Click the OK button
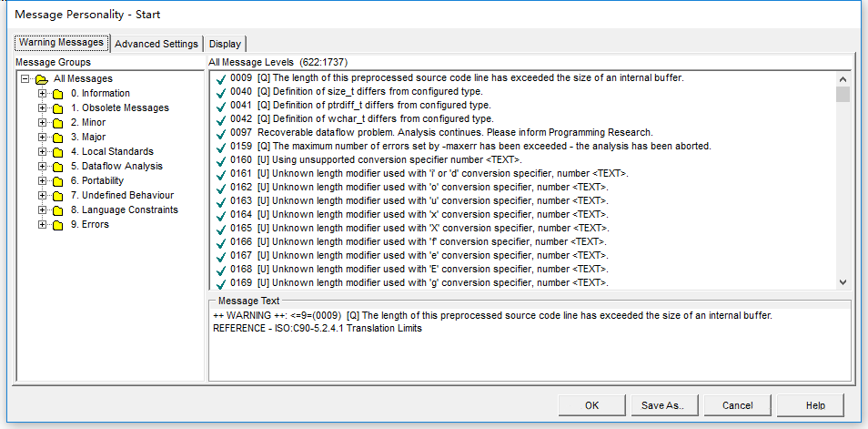This screenshot has width=868, height=429. (591, 405)
